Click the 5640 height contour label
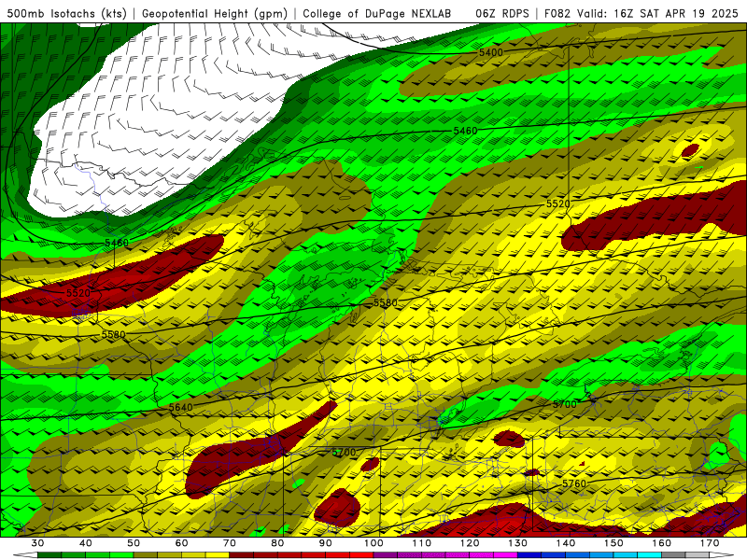 tap(181, 407)
